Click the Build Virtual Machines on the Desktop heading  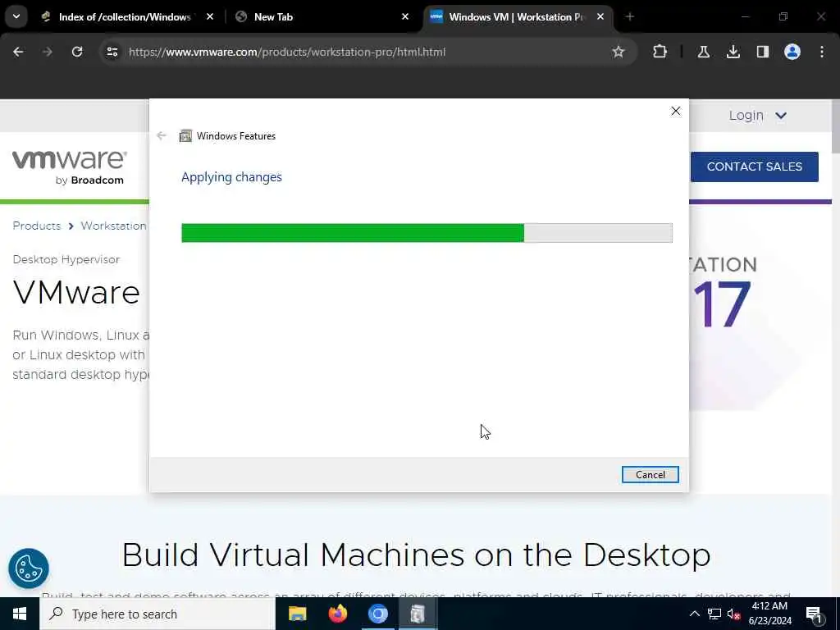pos(416,555)
